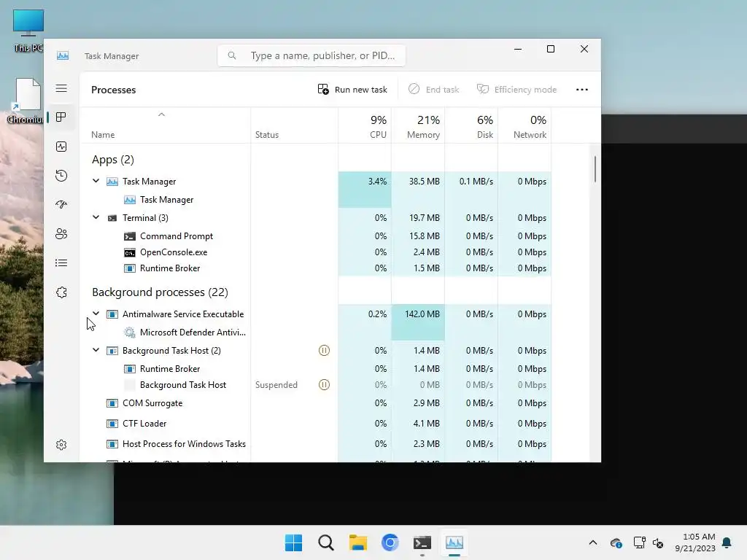Open the Users page in sidebar
747x560 pixels.
point(61,234)
